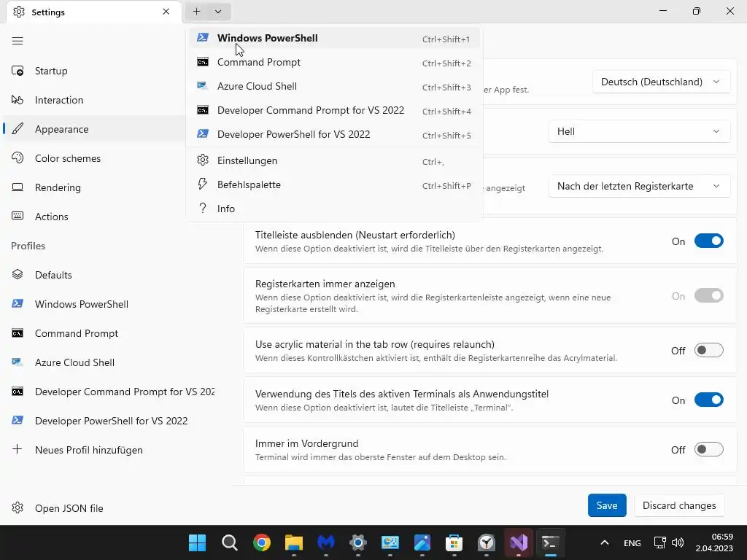Open File Explorer from the taskbar

coord(294,542)
